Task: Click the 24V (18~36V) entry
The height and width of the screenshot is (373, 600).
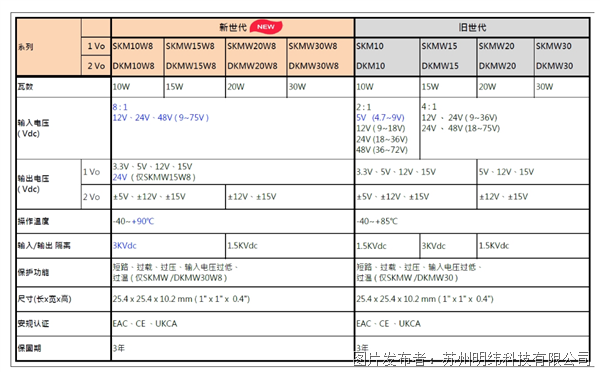Action: pyautogui.click(x=382, y=139)
